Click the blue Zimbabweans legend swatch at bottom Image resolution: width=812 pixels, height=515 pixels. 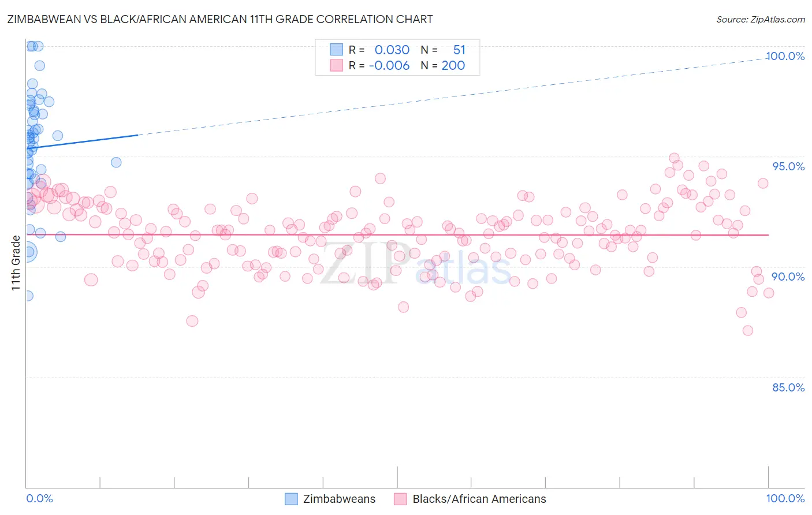(292, 499)
